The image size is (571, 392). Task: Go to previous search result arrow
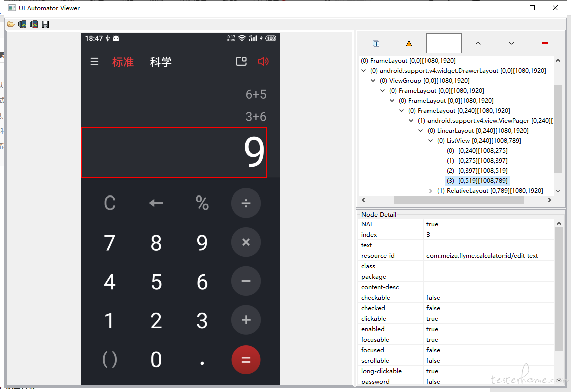point(478,43)
